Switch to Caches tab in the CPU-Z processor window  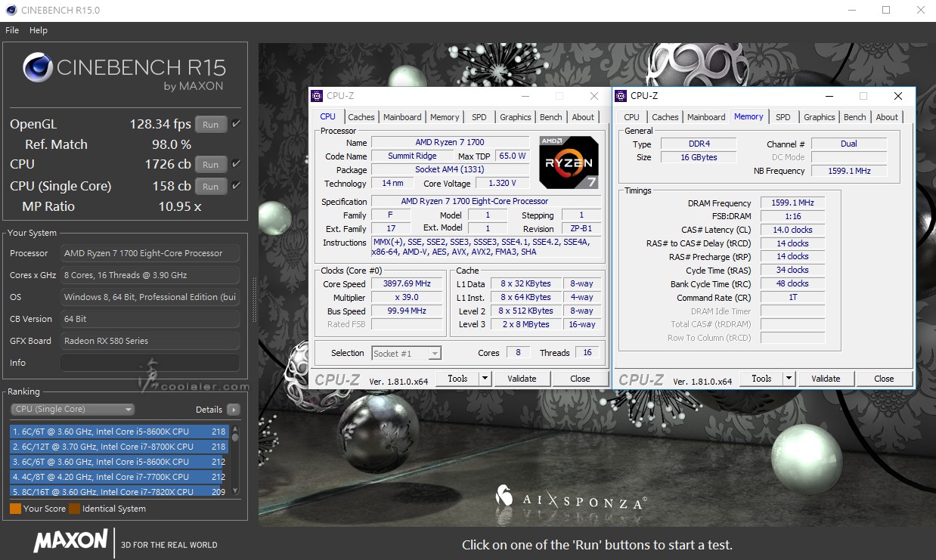pyautogui.click(x=361, y=117)
